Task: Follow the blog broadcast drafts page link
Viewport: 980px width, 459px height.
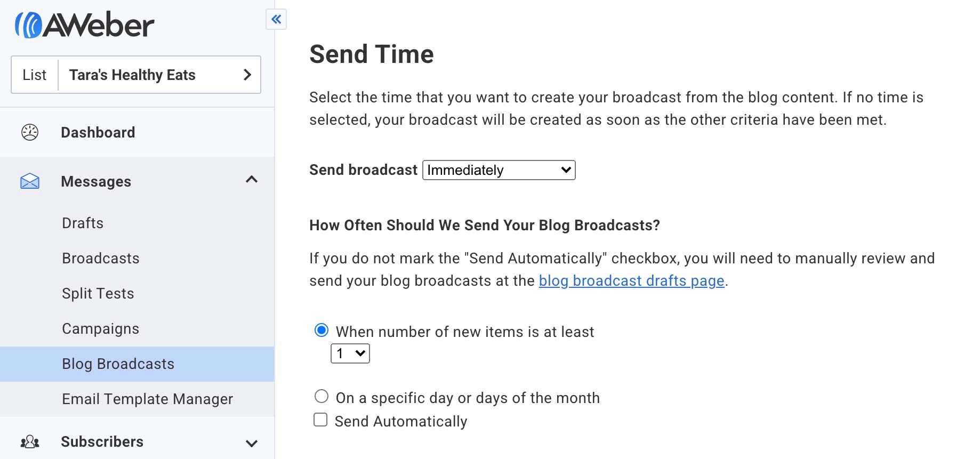Action: point(631,280)
